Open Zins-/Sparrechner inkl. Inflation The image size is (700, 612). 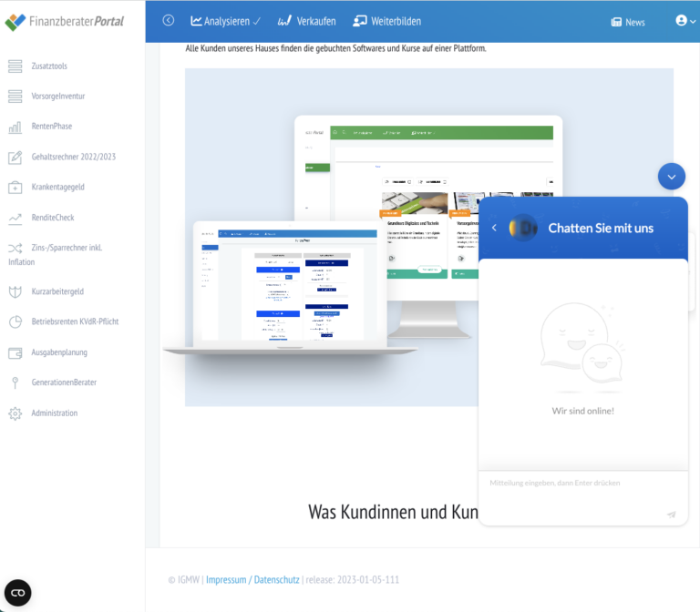pyautogui.click(x=56, y=255)
